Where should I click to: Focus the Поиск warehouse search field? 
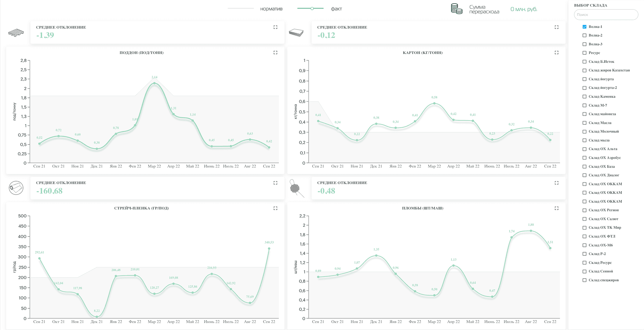[x=606, y=15]
